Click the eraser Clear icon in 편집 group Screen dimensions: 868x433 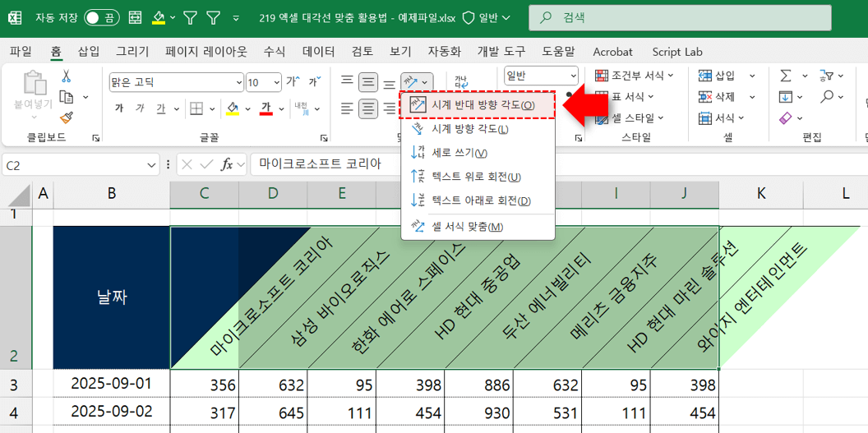pos(784,118)
